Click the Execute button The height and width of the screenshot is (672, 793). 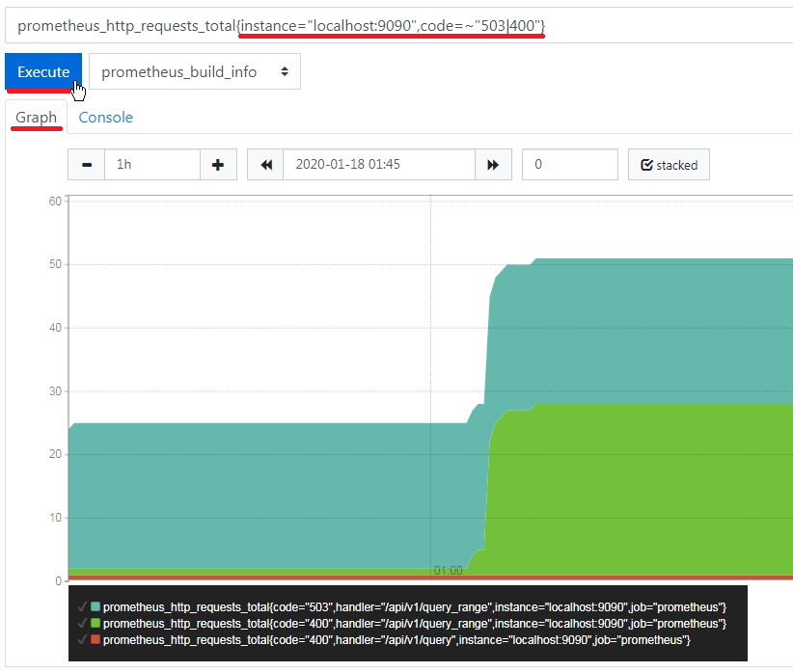click(43, 71)
